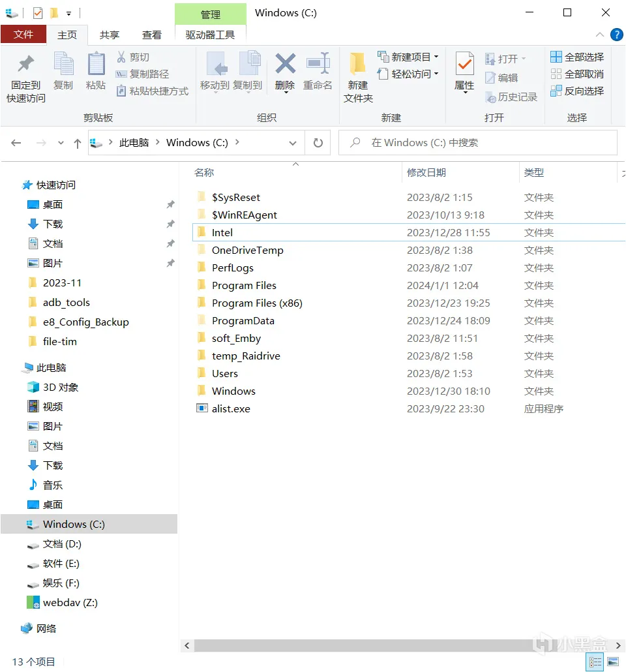Image resolution: width=626 pixels, height=672 pixels.
Task: Go back with the left arrow
Action: coord(16,143)
